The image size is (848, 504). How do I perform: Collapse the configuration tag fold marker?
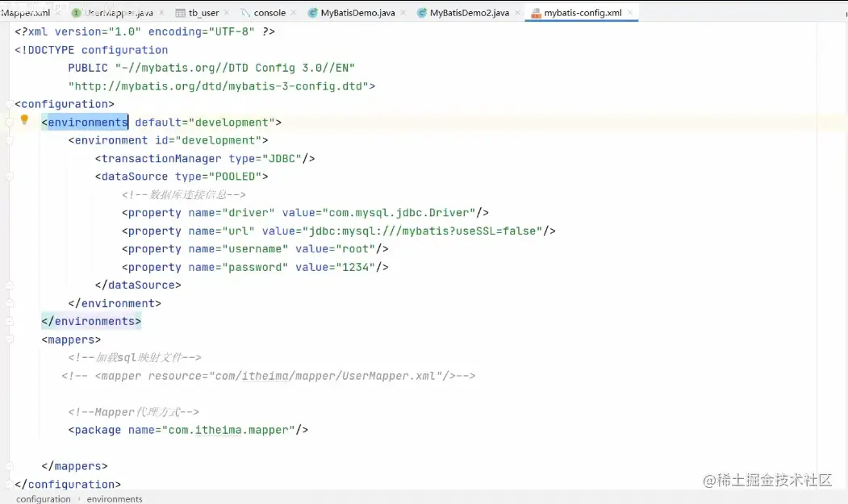click(x=9, y=104)
